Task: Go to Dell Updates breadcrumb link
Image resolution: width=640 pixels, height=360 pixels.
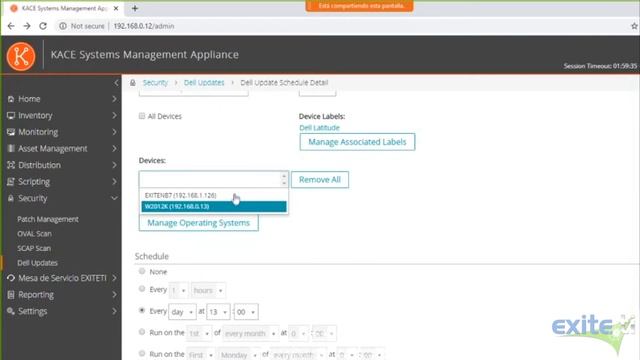Action: [204, 82]
